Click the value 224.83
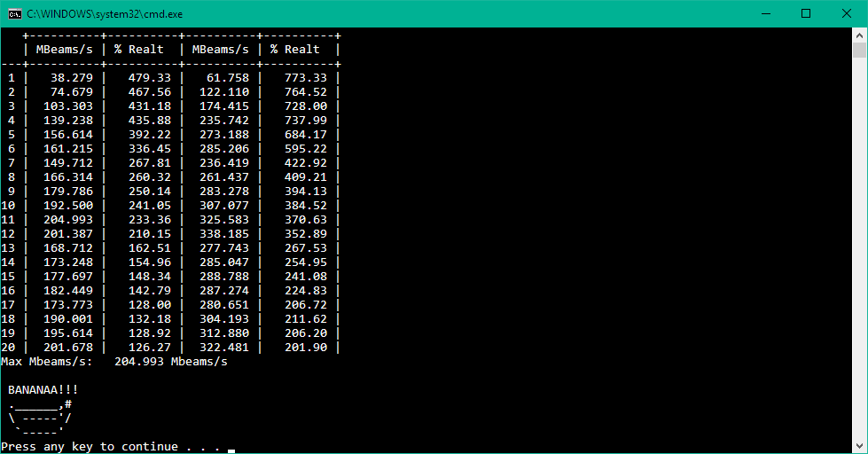This screenshot has width=868, height=454. [306, 291]
